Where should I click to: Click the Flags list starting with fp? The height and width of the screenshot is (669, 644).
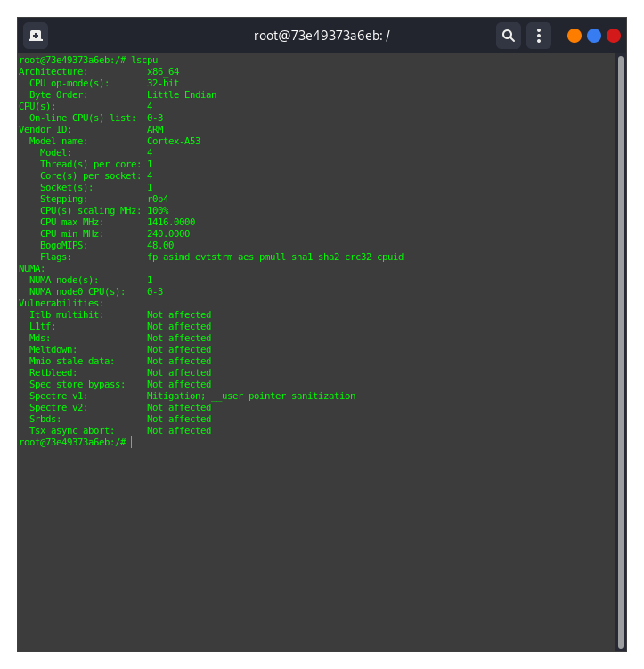[x=274, y=257]
